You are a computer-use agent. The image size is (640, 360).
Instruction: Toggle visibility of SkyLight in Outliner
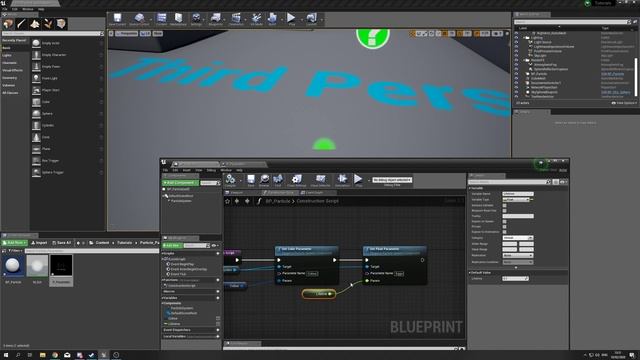point(516,56)
